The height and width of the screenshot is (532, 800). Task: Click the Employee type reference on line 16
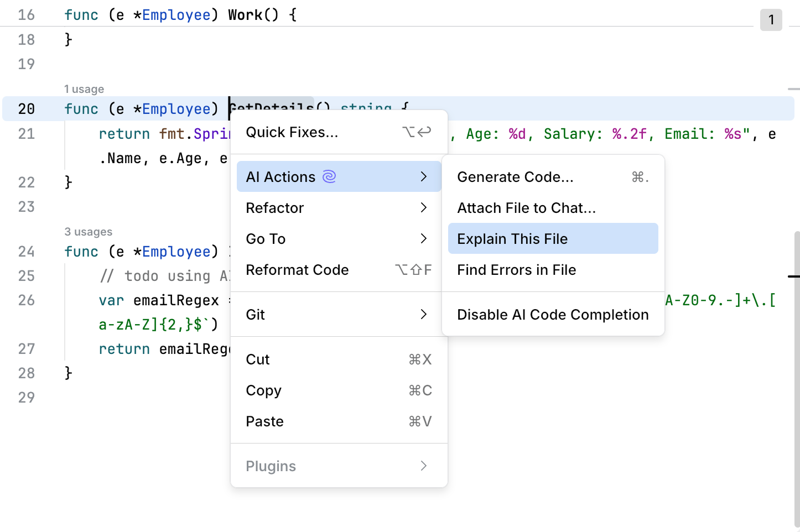pyautogui.click(x=176, y=14)
